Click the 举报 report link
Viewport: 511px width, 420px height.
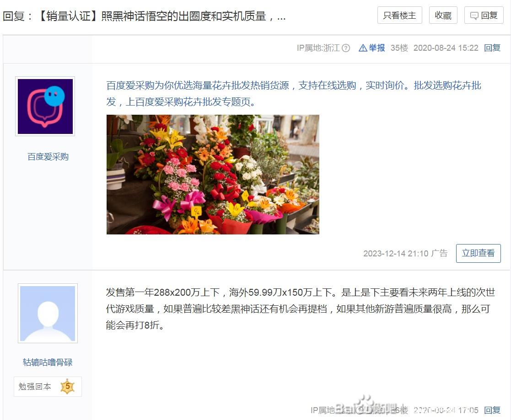pos(377,48)
